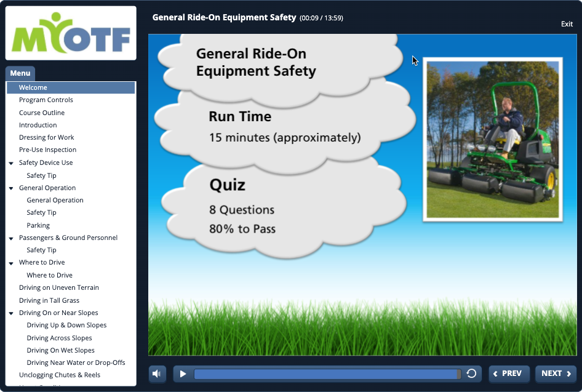Open Passengers & Ground Personnel slide
582x392 pixels.
pos(68,238)
